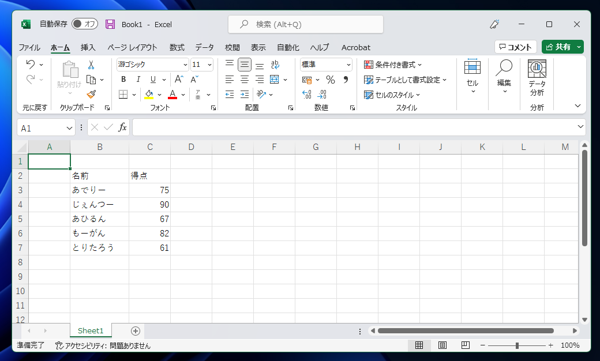Click the Undo arrow icon
This screenshot has width=600, height=361.
click(x=30, y=64)
